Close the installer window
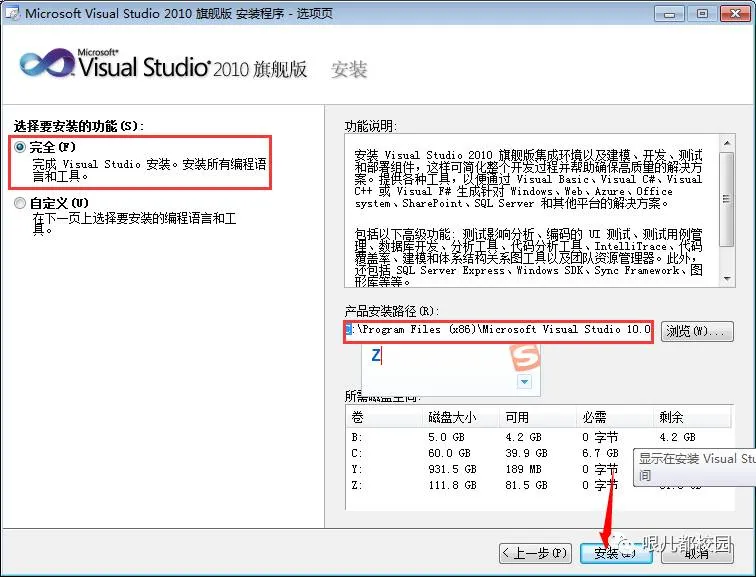The height and width of the screenshot is (577, 756). [x=735, y=13]
